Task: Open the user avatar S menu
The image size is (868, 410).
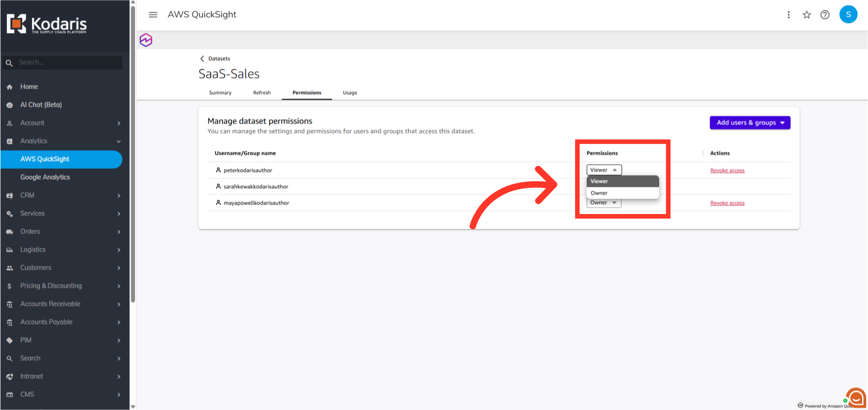Action: (848, 14)
